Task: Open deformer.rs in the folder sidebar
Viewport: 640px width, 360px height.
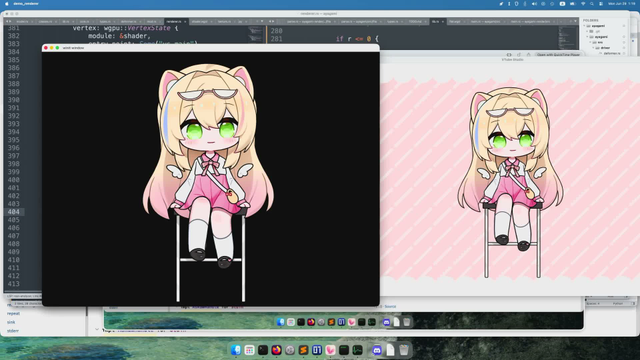Action: (611, 53)
